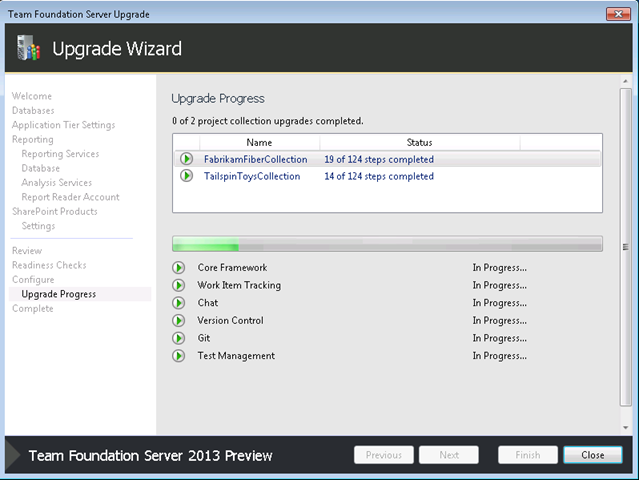Click the Core Framework progress icon
The width and height of the screenshot is (639, 480).
(x=178, y=268)
